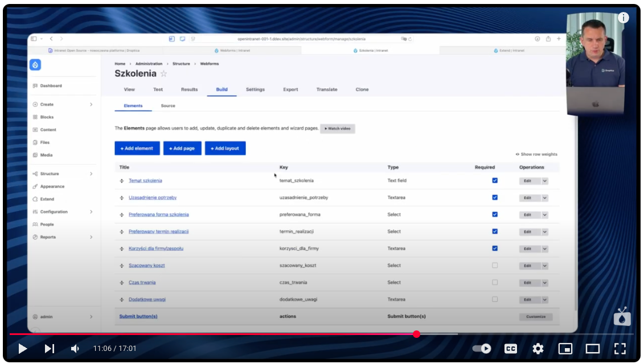Viewport: 644px width, 364px height.
Task: Switch to the Results tab
Action: pyautogui.click(x=190, y=89)
